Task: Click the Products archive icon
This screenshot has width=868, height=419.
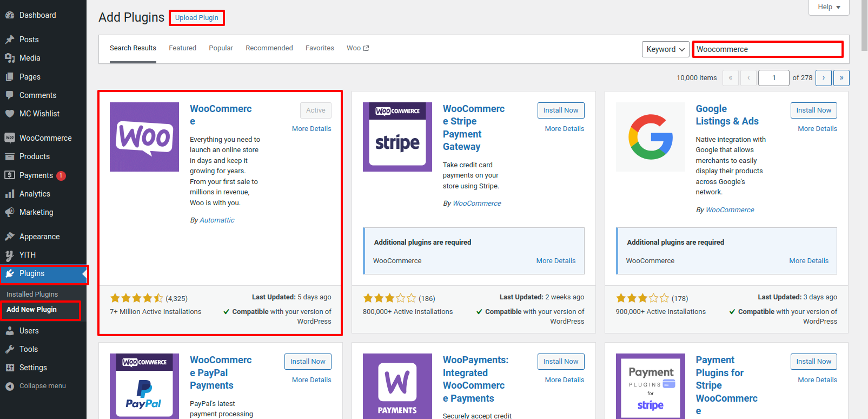Action: tap(10, 156)
